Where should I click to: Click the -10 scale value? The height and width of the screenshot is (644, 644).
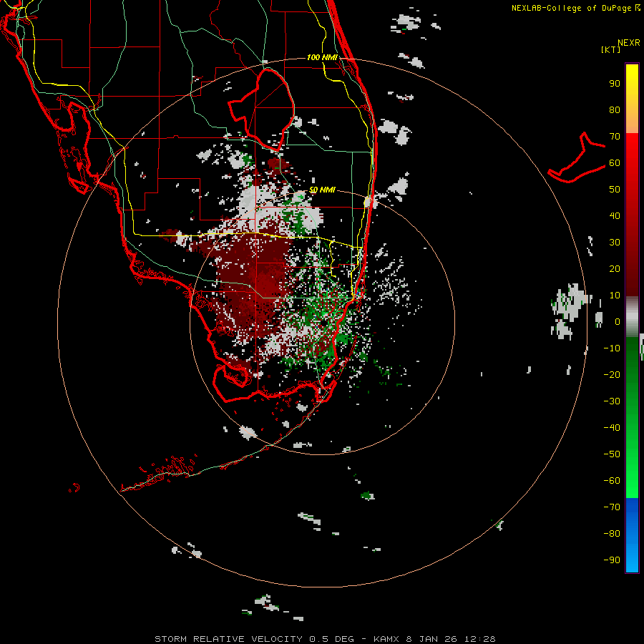tap(612, 348)
